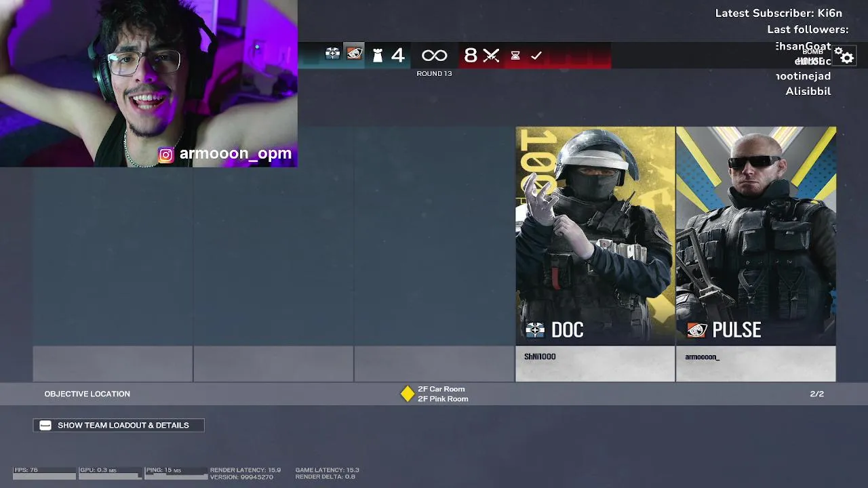Click the Doc operator icon in scoreboard
This screenshot has width=868, height=488.
coord(332,54)
